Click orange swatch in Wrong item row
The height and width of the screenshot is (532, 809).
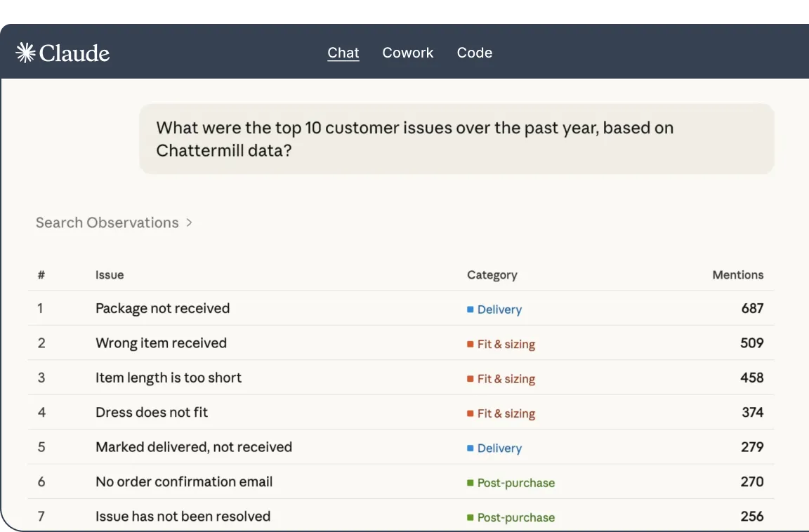pos(470,344)
